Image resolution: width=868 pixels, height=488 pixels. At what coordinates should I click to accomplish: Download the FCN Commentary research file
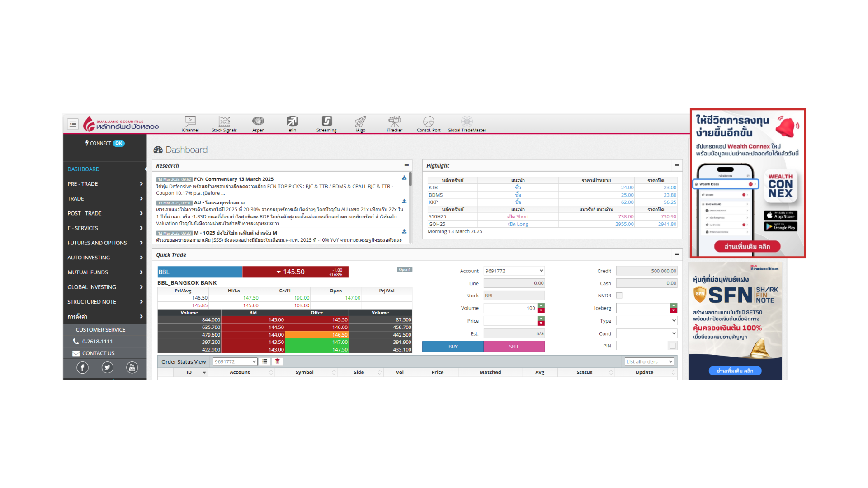pyautogui.click(x=404, y=178)
